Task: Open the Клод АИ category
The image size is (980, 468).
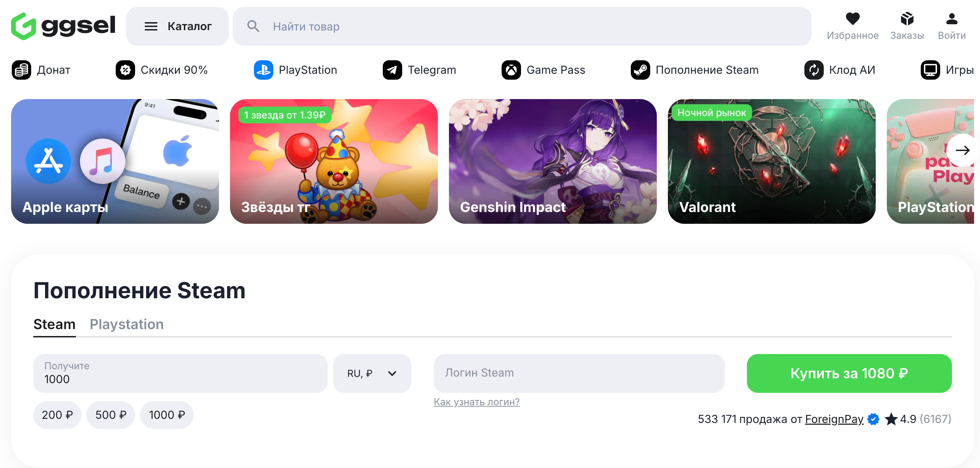Action: (x=839, y=70)
